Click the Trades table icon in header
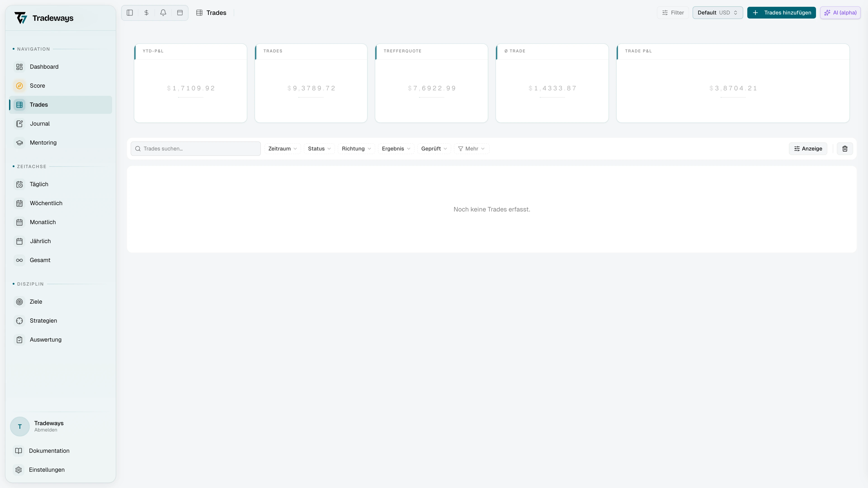The width and height of the screenshot is (868, 488). click(199, 13)
